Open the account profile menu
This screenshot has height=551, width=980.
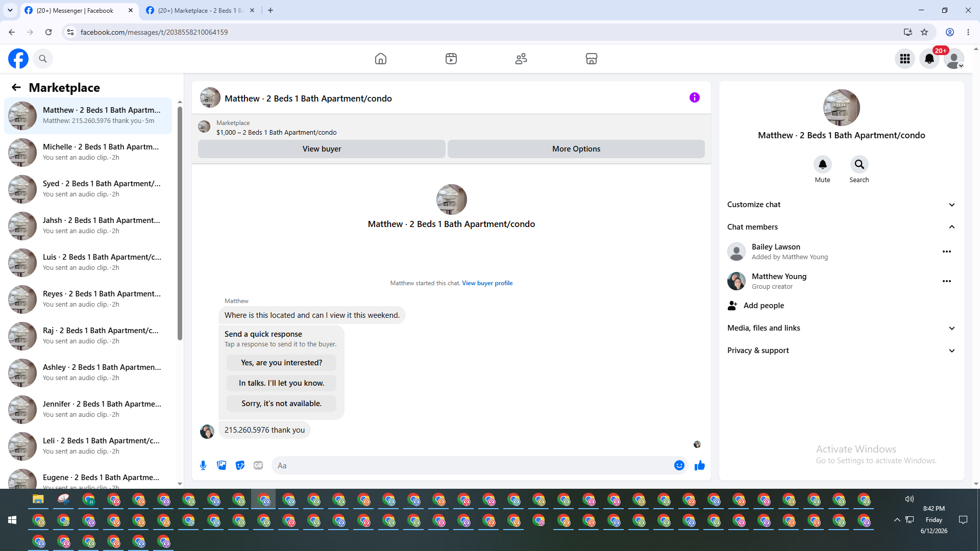(x=954, y=59)
